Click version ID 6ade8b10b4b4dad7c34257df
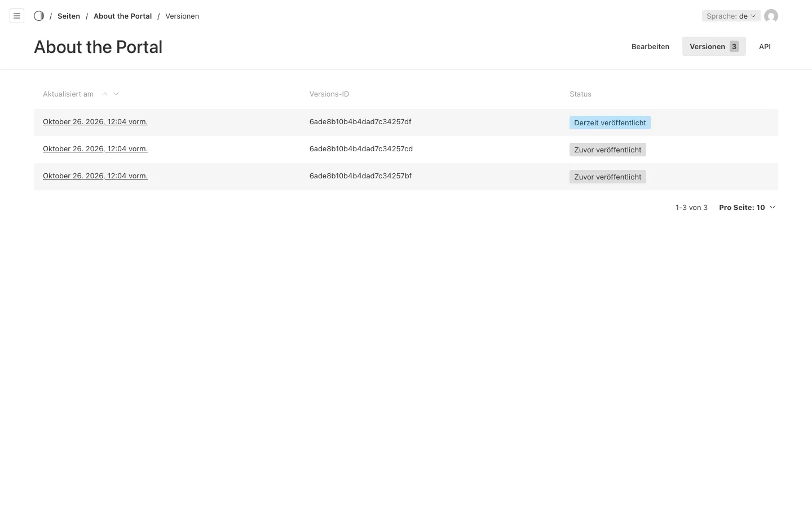 (x=360, y=121)
